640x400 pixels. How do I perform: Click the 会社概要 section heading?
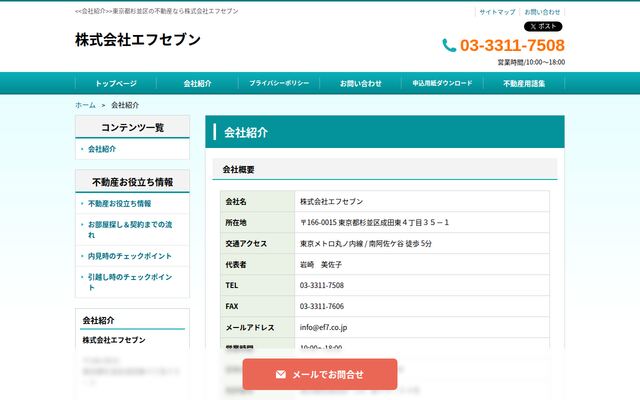(238, 169)
